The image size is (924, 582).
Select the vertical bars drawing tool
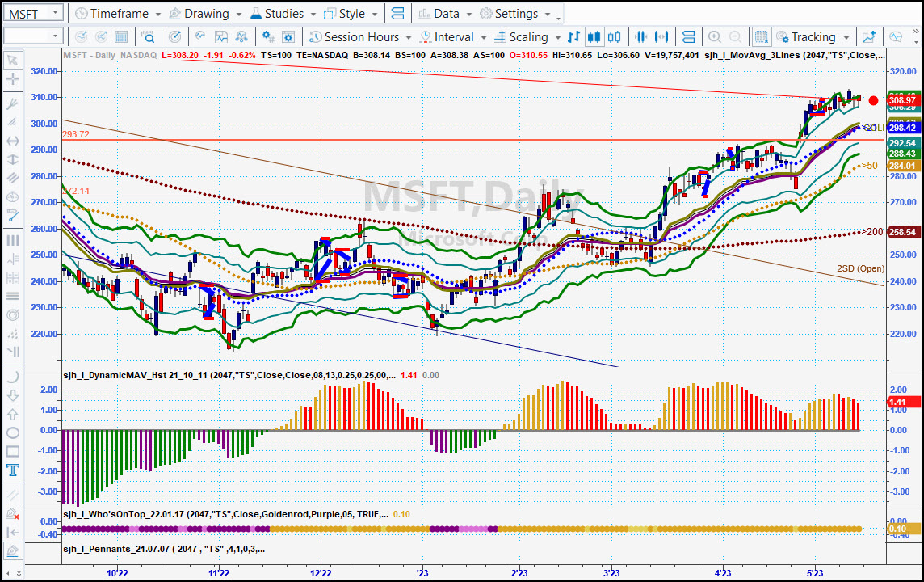tap(12, 240)
